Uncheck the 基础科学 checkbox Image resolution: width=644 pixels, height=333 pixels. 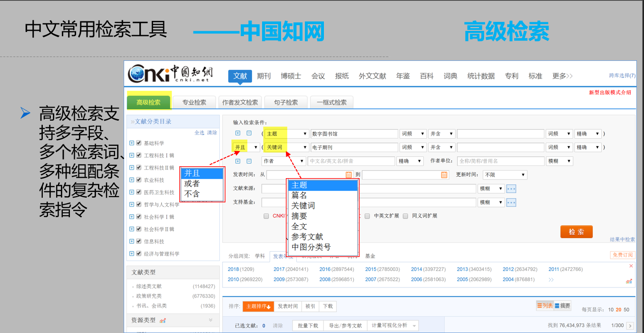(139, 143)
